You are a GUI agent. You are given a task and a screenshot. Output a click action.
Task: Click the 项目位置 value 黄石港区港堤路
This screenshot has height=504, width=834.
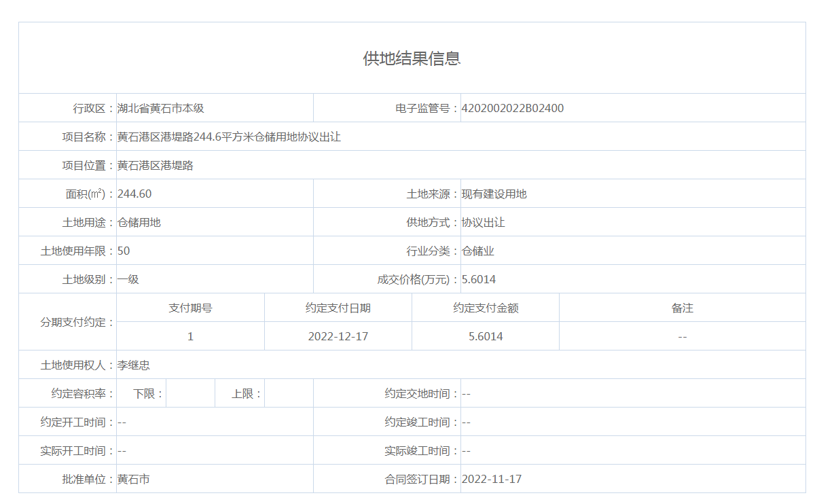[x=155, y=165]
